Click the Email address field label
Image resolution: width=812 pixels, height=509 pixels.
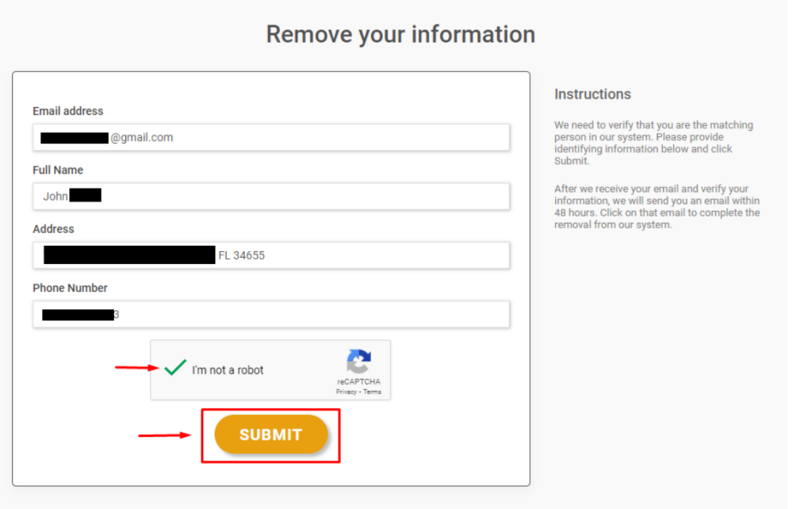coord(68,111)
